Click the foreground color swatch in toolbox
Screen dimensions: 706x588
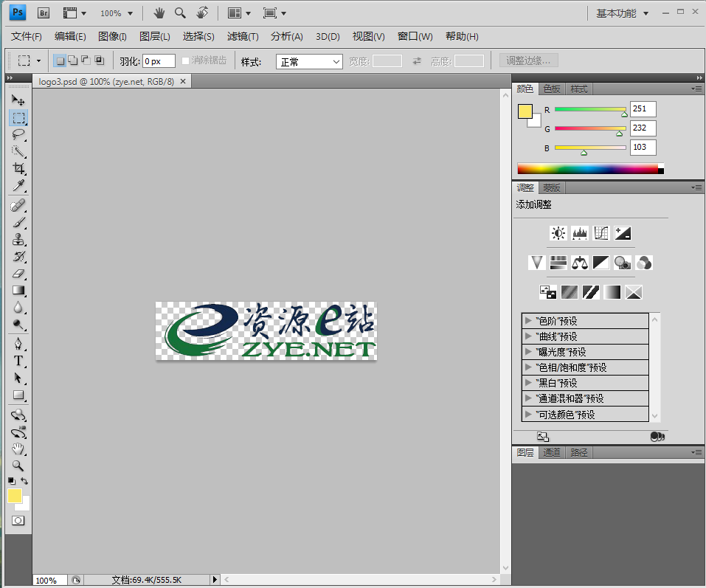coord(15,496)
